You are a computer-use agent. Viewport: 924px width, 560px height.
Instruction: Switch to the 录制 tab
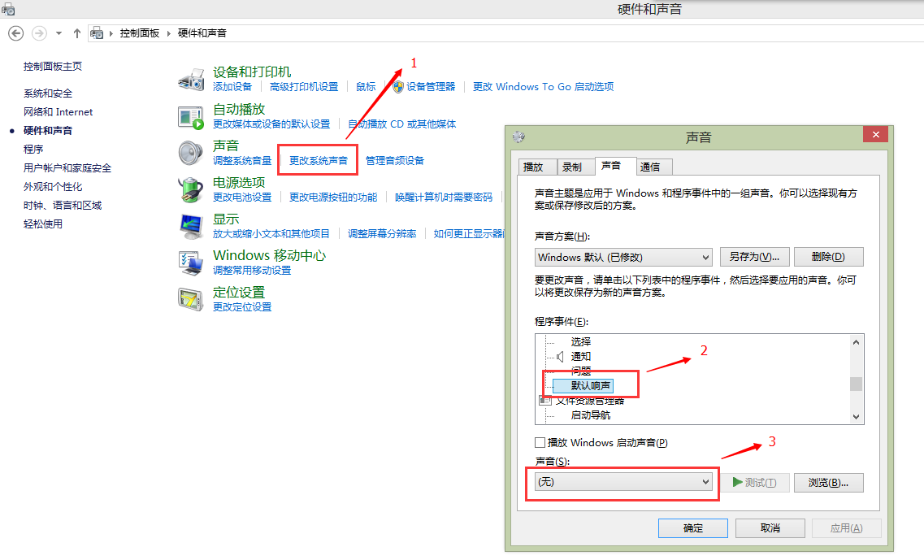[575, 167]
